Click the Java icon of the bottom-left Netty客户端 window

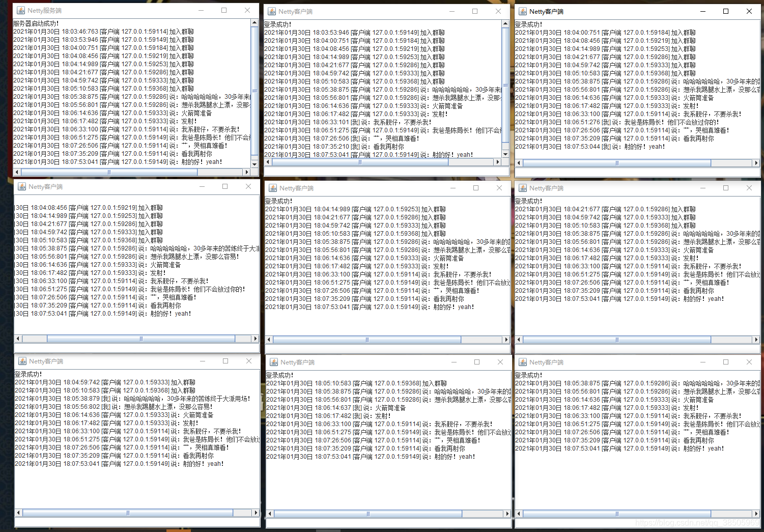(22, 361)
